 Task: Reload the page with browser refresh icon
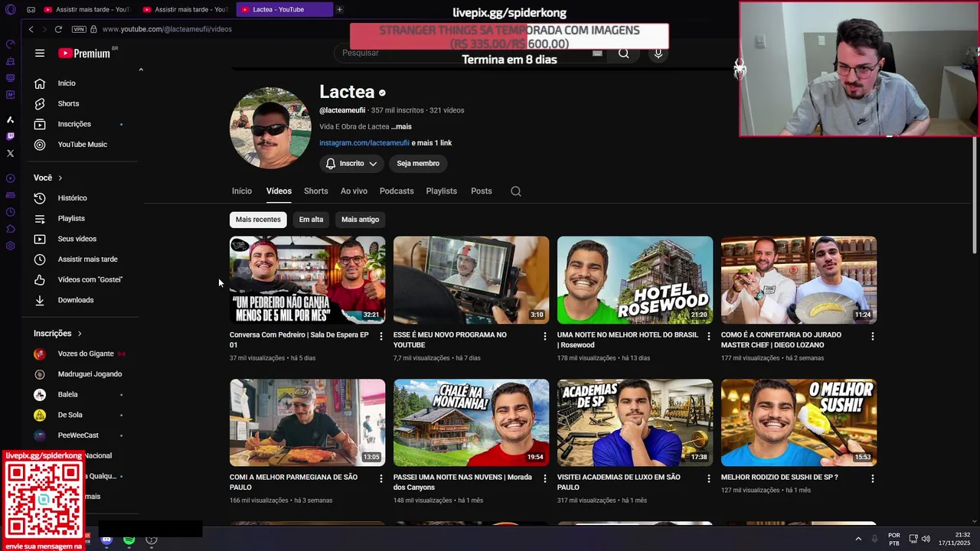(58, 29)
